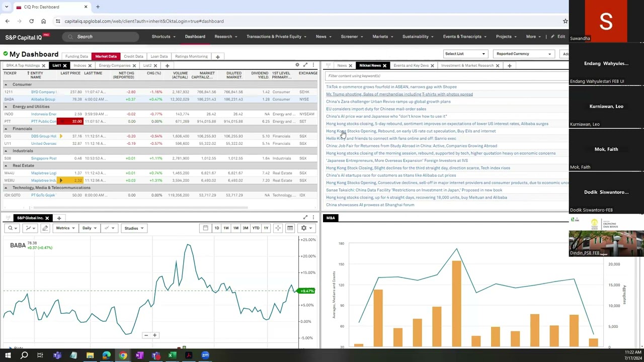
Task: Open the Markets menu
Action: click(x=383, y=37)
